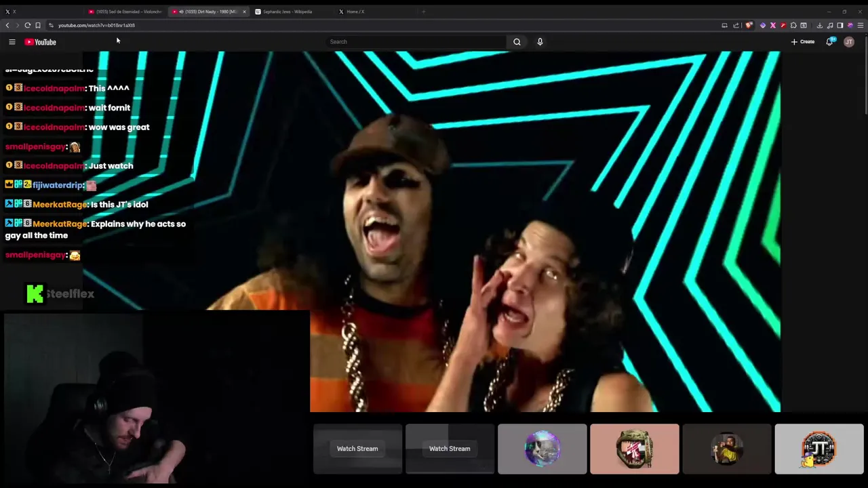The height and width of the screenshot is (488, 868).
Task: Open the YouTube guide hamburger menu
Action: [12, 42]
